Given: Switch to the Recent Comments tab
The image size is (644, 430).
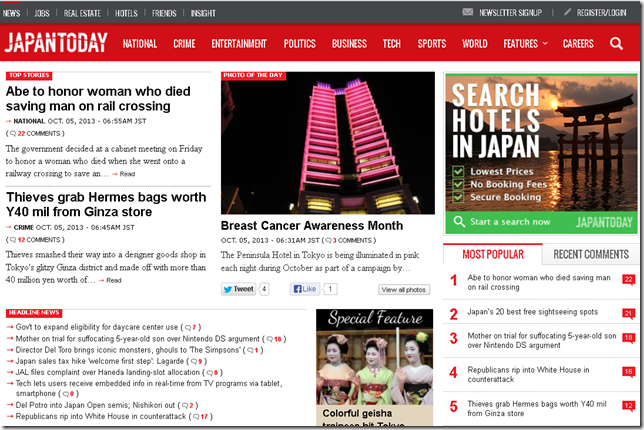Looking at the screenshot, I should 591,254.
